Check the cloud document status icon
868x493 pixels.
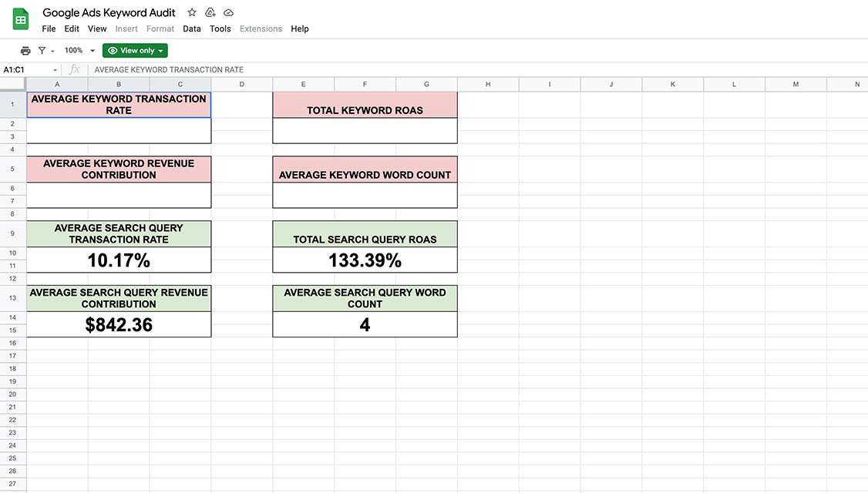pos(228,12)
